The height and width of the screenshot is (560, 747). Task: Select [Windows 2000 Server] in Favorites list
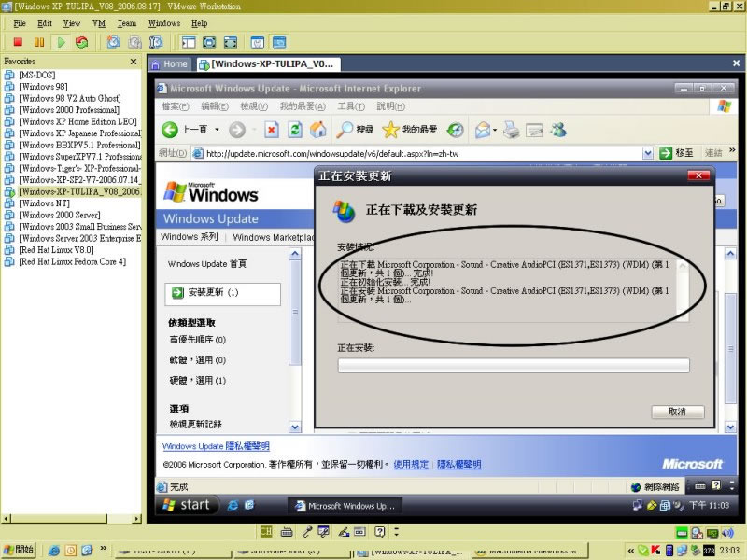tap(59, 215)
